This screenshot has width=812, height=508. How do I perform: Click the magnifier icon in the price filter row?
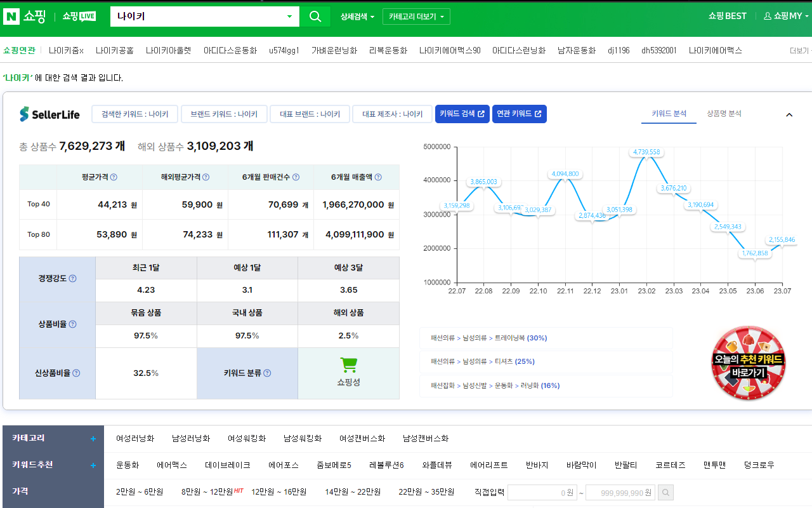(664, 492)
